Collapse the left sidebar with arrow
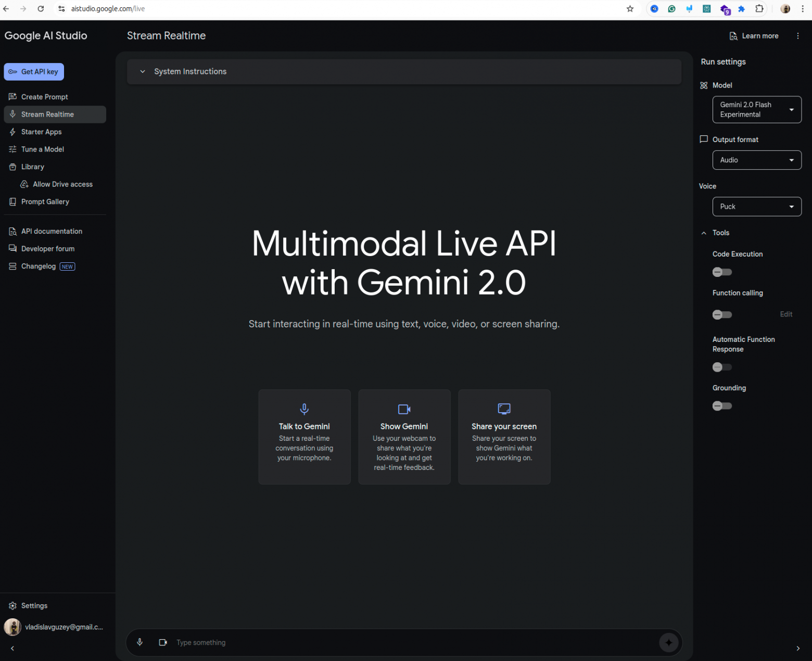The width and height of the screenshot is (812, 661). (12, 649)
